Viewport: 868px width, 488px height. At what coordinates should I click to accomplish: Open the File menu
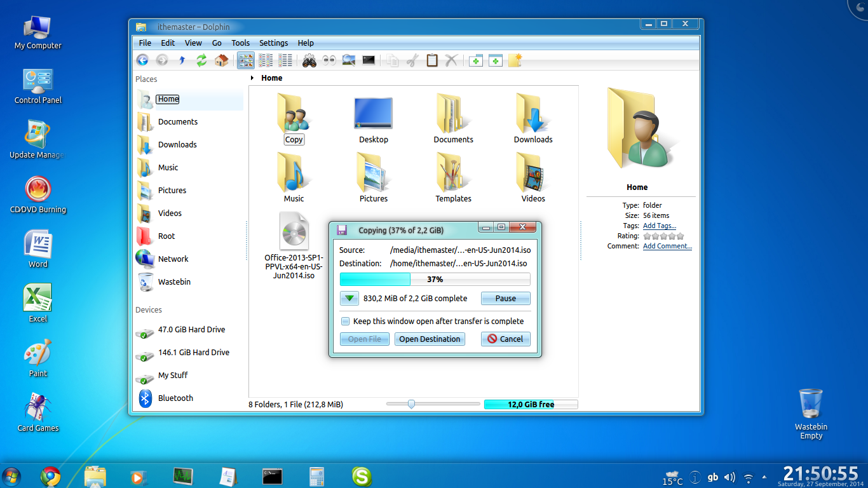click(x=145, y=43)
